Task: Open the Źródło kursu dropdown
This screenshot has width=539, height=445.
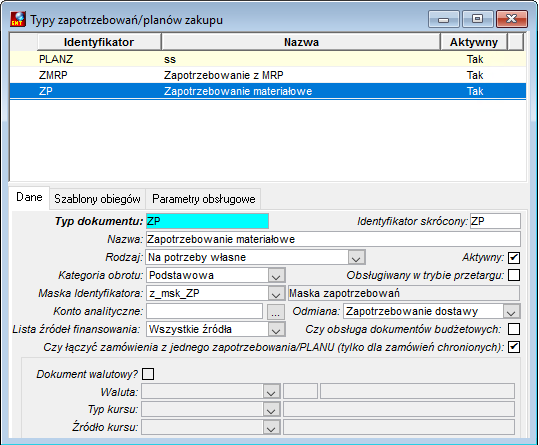Action: coord(271,427)
